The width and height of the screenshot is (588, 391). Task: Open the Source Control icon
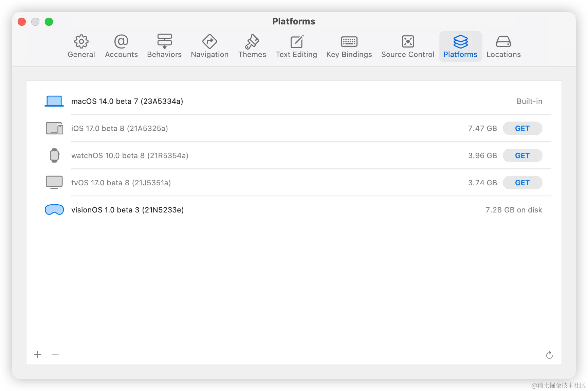[x=408, y=41]
